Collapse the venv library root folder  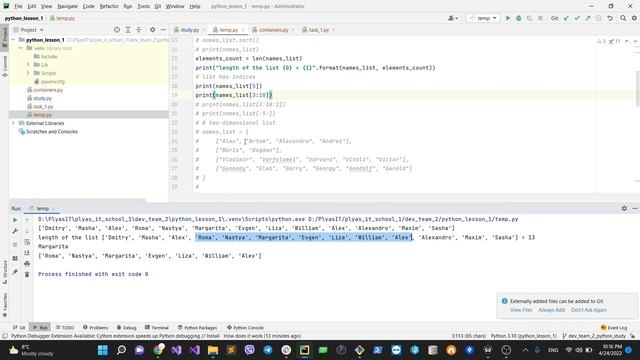20,48
